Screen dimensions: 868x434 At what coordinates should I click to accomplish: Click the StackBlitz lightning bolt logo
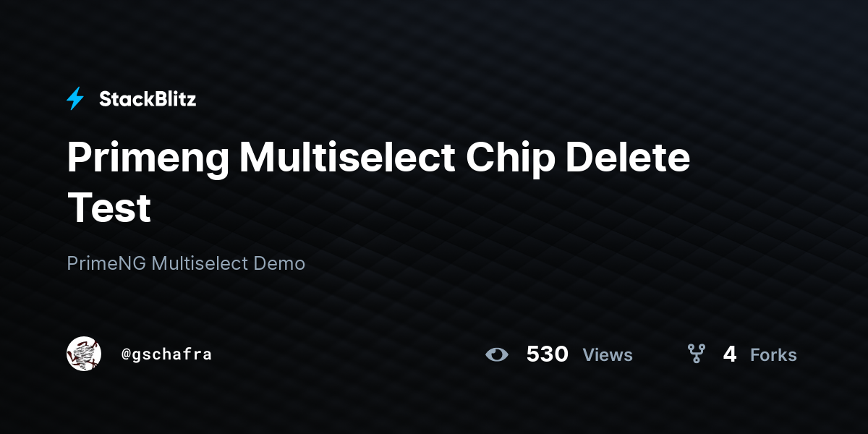click(75, 99)
